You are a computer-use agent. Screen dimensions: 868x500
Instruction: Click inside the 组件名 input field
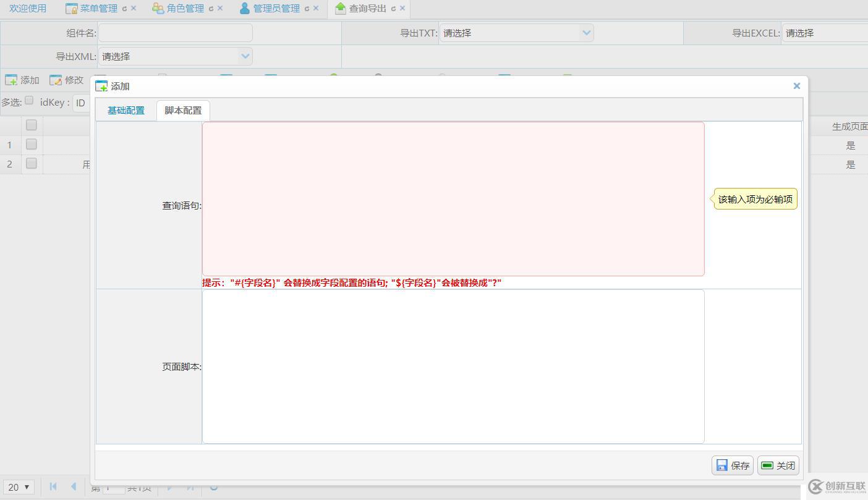coord(176,32)
